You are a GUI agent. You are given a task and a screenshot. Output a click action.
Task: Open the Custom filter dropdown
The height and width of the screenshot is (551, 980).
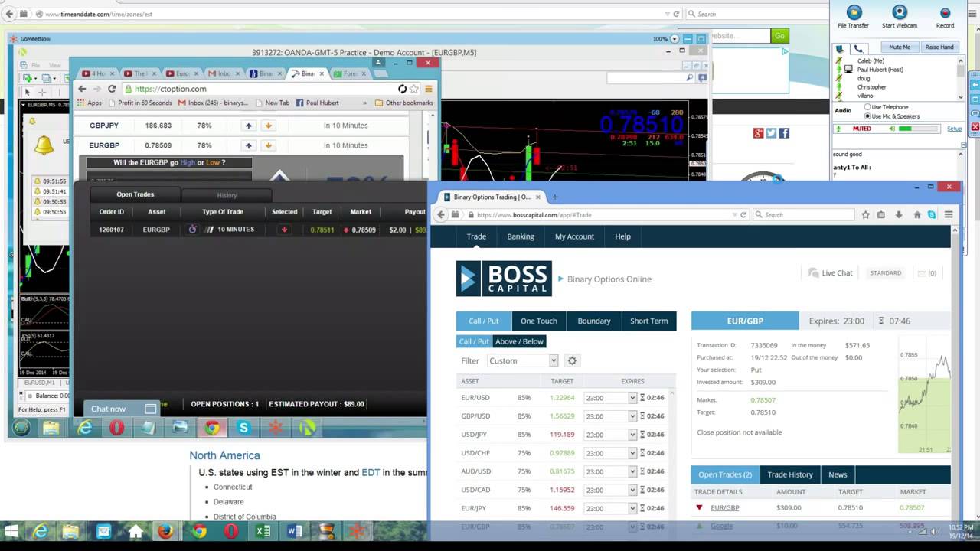tap(522, 360)
